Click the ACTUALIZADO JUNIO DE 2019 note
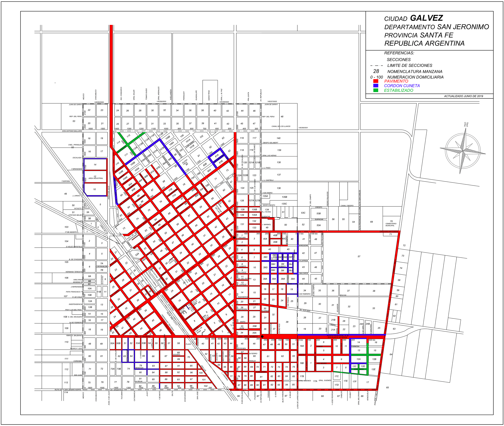This screenshot has height=426, width=504. 463,96
